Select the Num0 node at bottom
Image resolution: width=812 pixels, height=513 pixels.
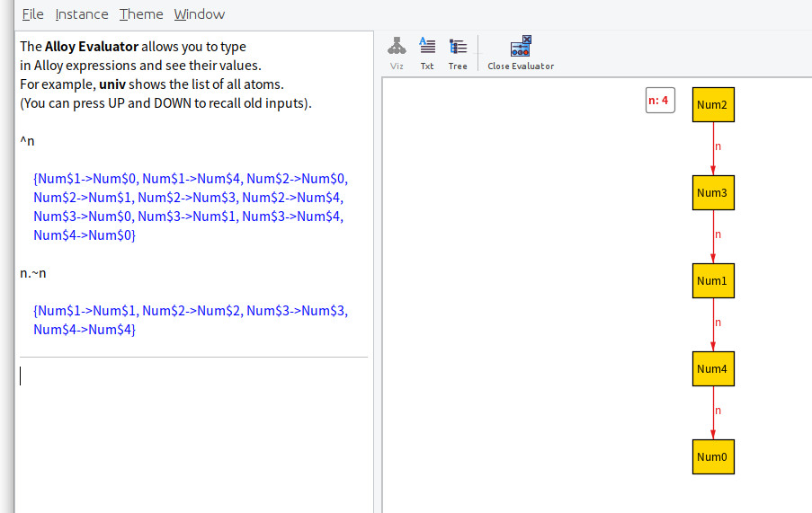[x=713, y=456]
